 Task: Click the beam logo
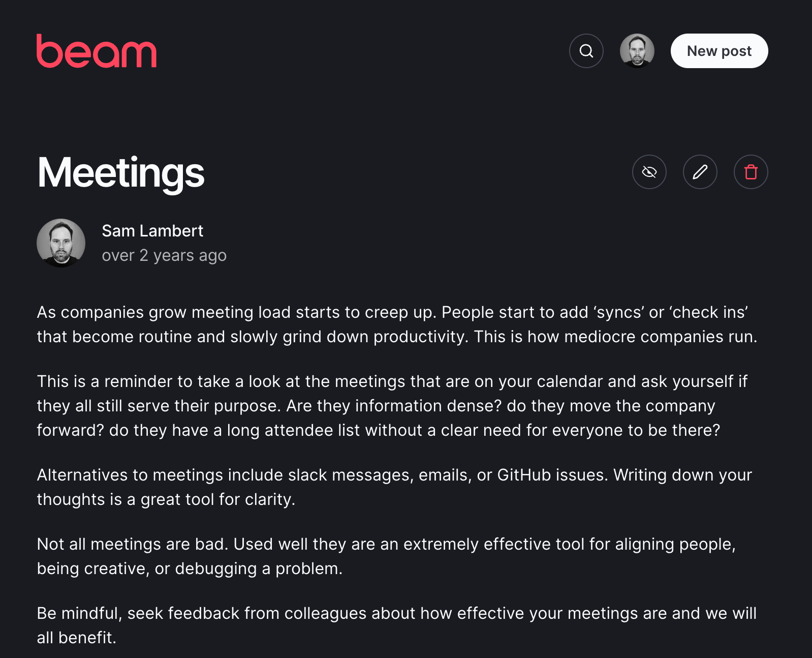pyautogui.click(x=97, y=51)
